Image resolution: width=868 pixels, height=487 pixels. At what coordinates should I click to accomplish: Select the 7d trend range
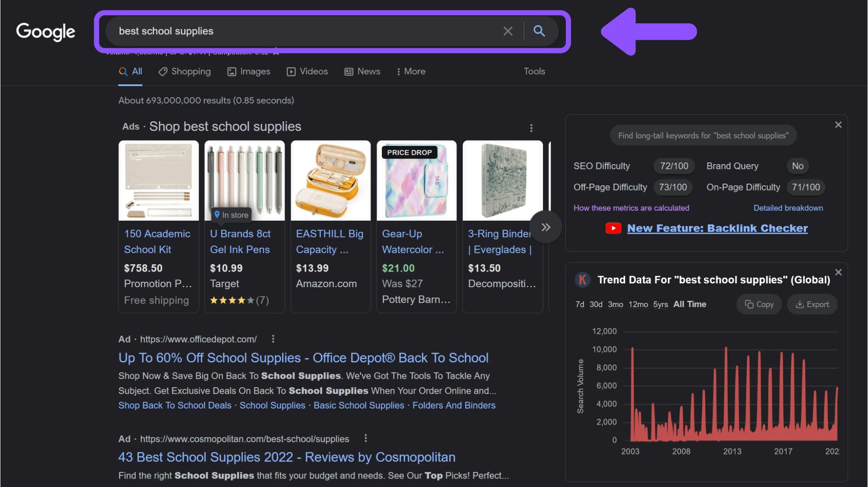579,304
